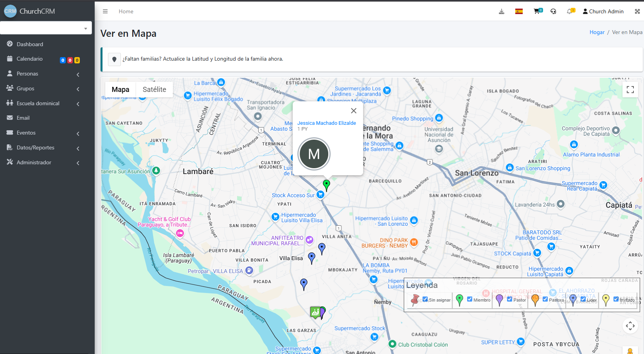Viewport: 644px width, 354px height.
Task: Open the Church Admin user menu
Action: (x=603, y=11)
